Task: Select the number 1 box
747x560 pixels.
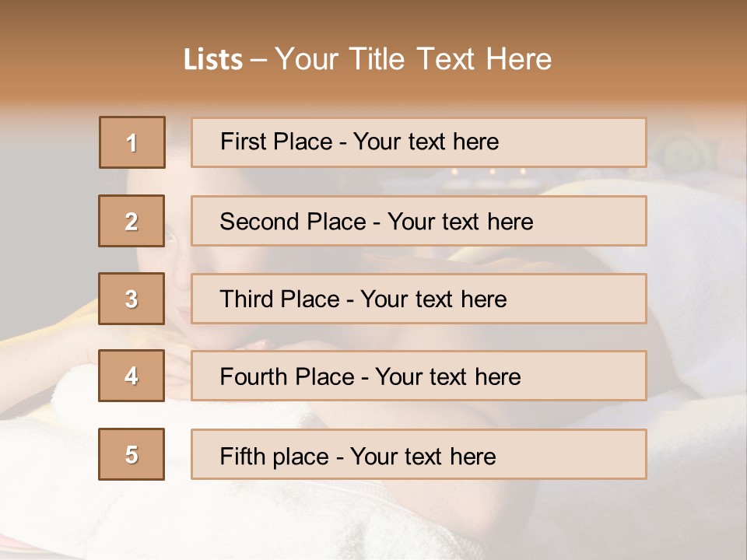Action: (132, 142)
